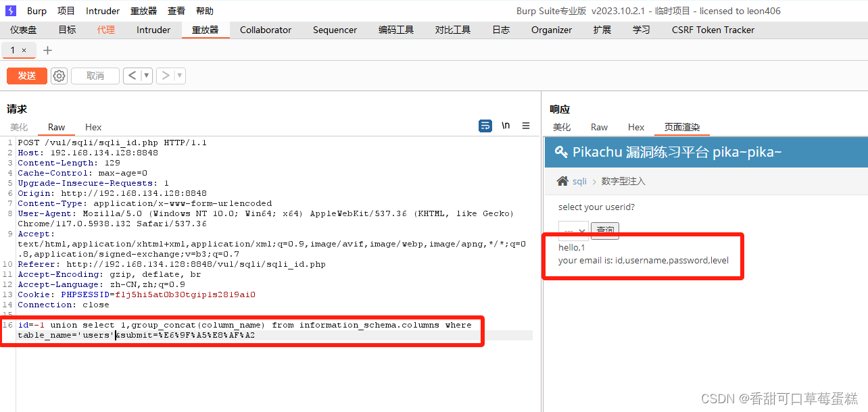Switch to the 日志 tab
The width and height of the screenshot is (868, 412).
(x=501, y=30)
